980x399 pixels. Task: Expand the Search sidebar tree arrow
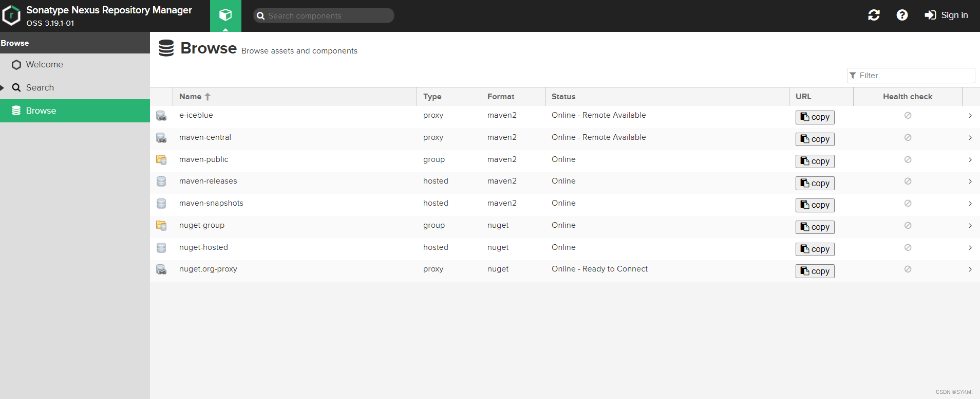point(3,88)
